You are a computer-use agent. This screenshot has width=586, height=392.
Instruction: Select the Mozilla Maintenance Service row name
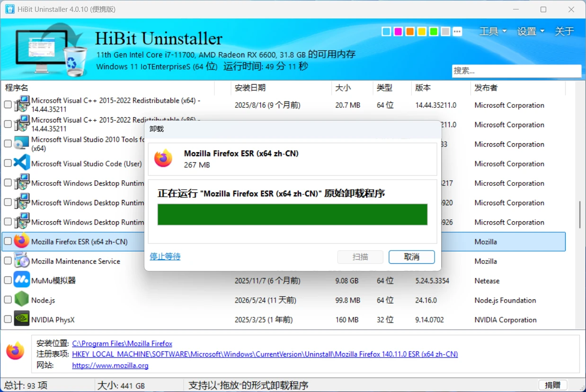pyautogui.click(x=76, y=261)
